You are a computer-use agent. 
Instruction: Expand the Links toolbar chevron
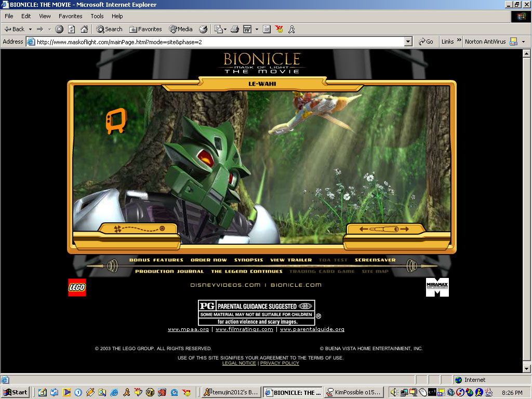click(x=459, y=40)
